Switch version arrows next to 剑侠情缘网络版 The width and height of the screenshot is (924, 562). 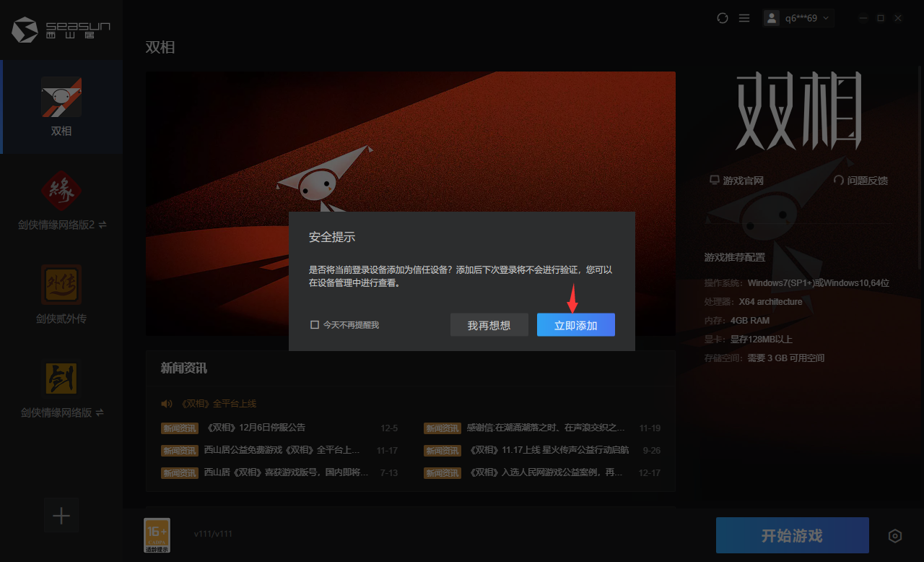100,412
